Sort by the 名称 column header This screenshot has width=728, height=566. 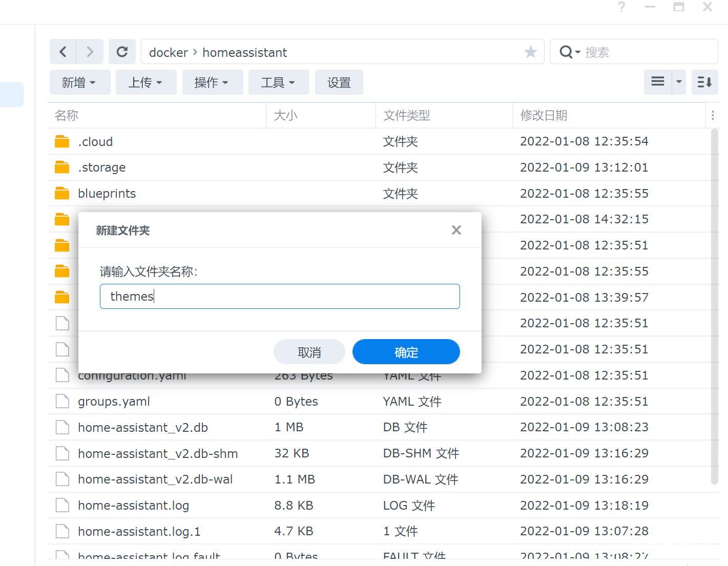tap(157, 115)
